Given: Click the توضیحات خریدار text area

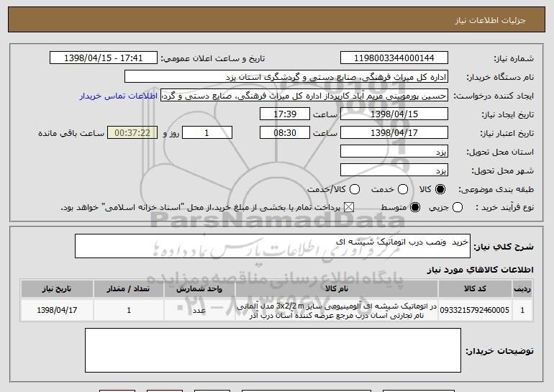Looking at the screenshot, I should 273,350.
